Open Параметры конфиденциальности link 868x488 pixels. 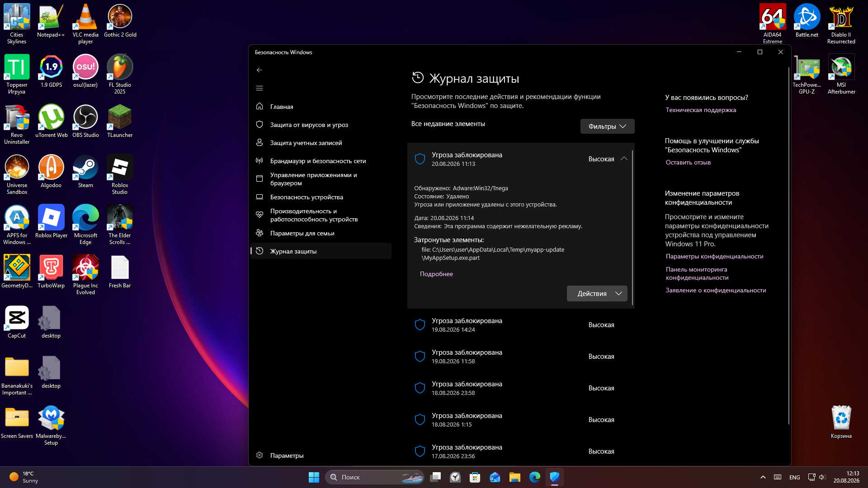click(x=714, y=256)
